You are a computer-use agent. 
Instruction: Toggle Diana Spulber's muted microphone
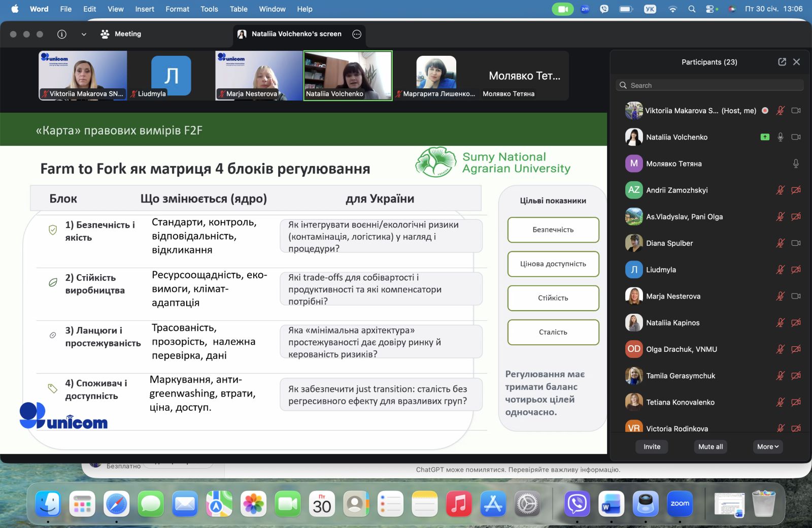pyautogui.click(x=780, y=243)
